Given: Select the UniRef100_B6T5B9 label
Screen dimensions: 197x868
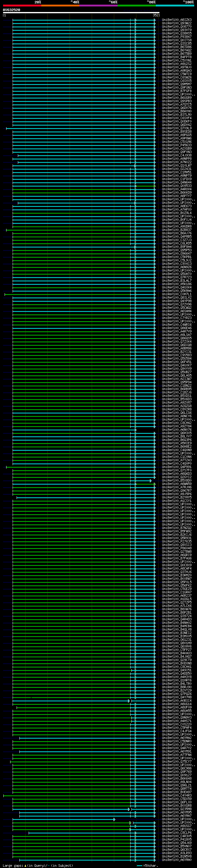Looking at the screenshot, I should pyautogui.click(x=177, y=54).
